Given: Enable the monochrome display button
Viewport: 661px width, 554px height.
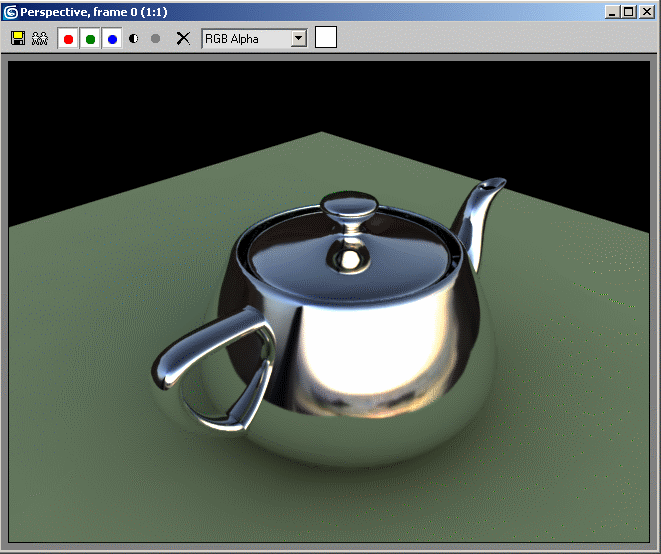Looking at the screenshot, I should 156,39.
